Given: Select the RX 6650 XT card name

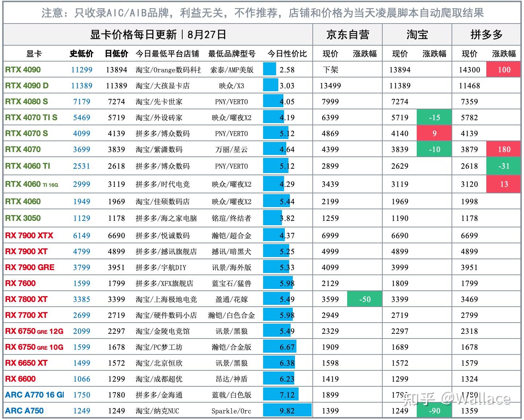Looking at the screenshot, I should pos(26,363).
